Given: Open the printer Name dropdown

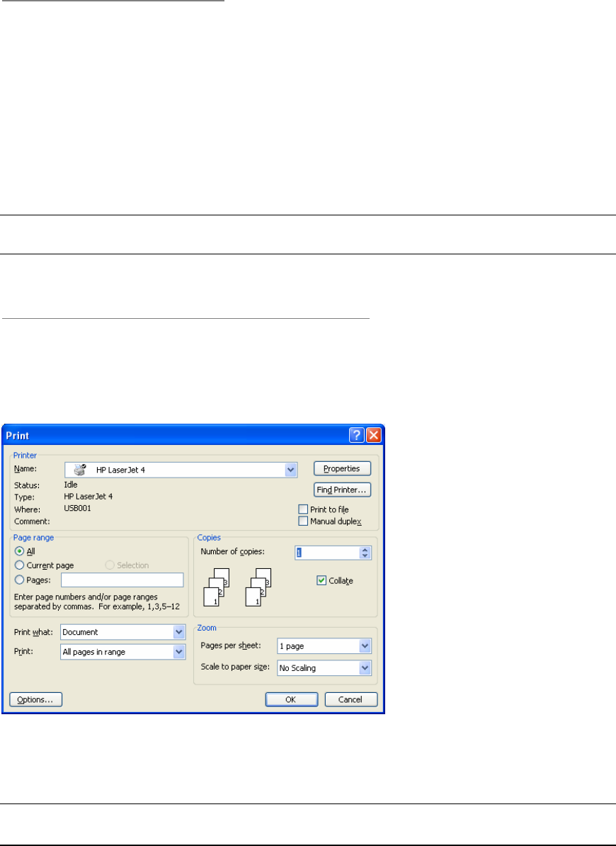Looking at the screenshot, I should tap(290, 469).
